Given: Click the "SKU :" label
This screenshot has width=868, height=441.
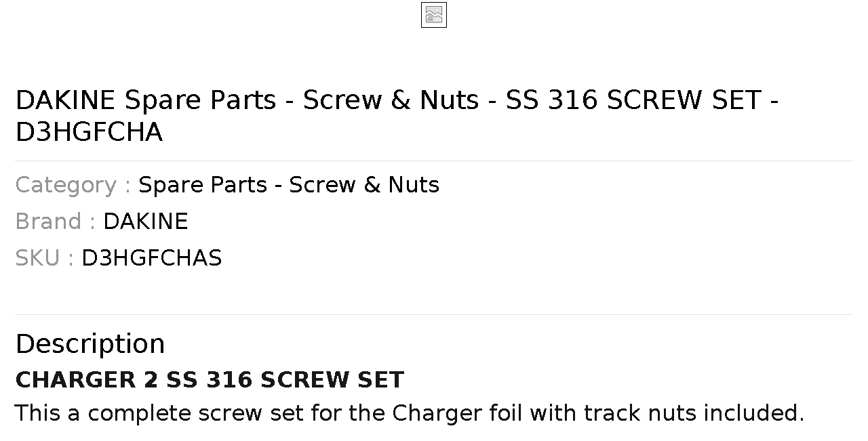Looking at the screenshot, I should pyautogui.click(x=45, y=258).
